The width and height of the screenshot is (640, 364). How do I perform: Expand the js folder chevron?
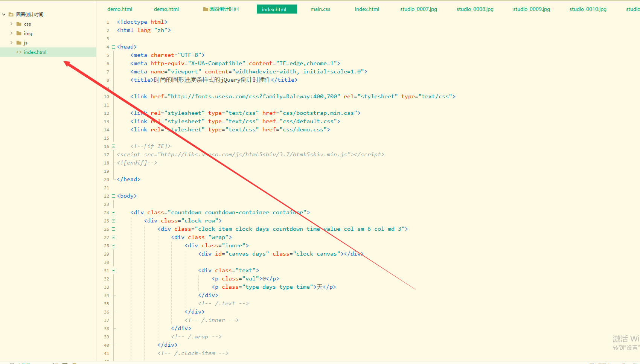click(x=11, y=43)
